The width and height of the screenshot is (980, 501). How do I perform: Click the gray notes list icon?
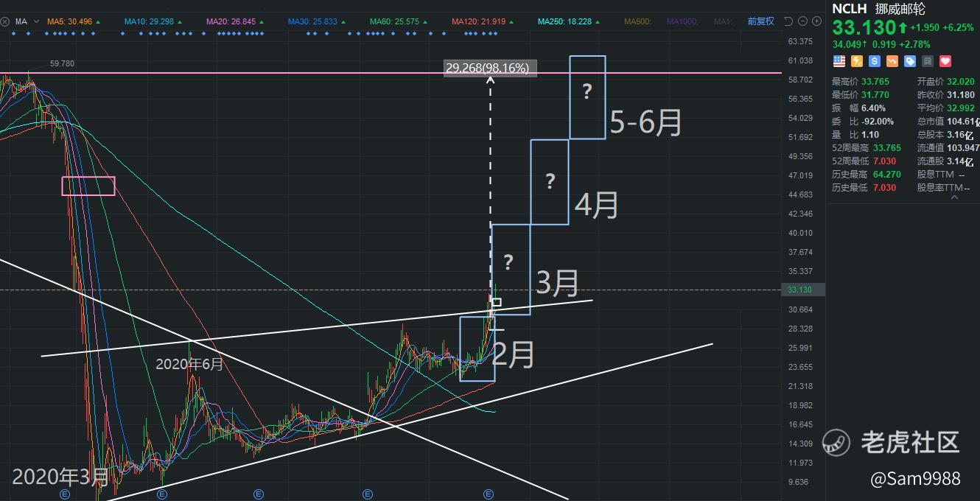928,62
